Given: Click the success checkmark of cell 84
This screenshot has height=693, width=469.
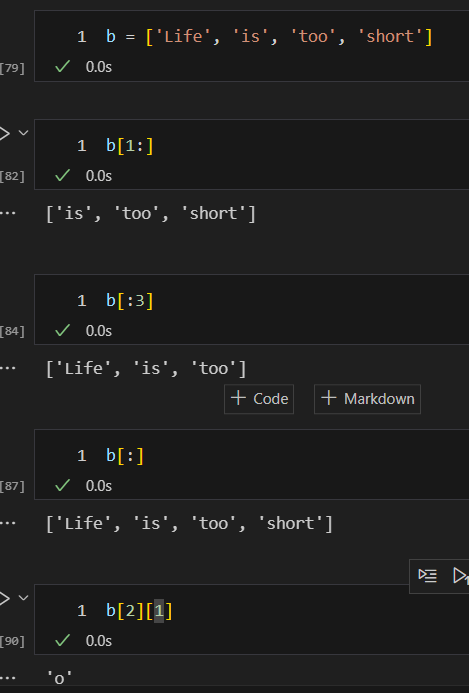Looking at the screenshot, I should coord(63,330).
